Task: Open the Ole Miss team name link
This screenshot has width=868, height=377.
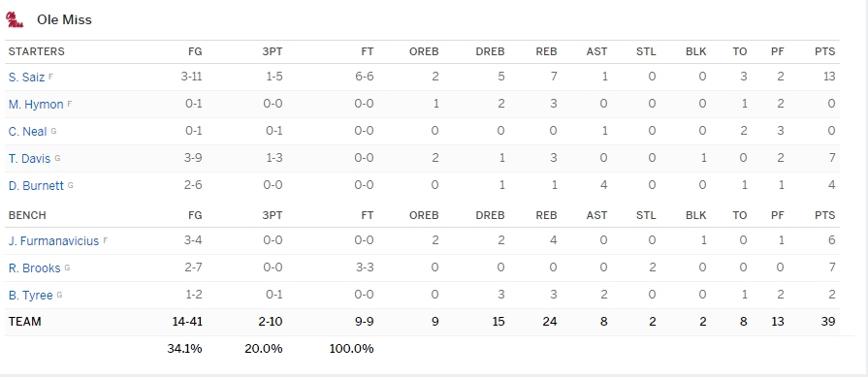Action: tap(64, 20)
